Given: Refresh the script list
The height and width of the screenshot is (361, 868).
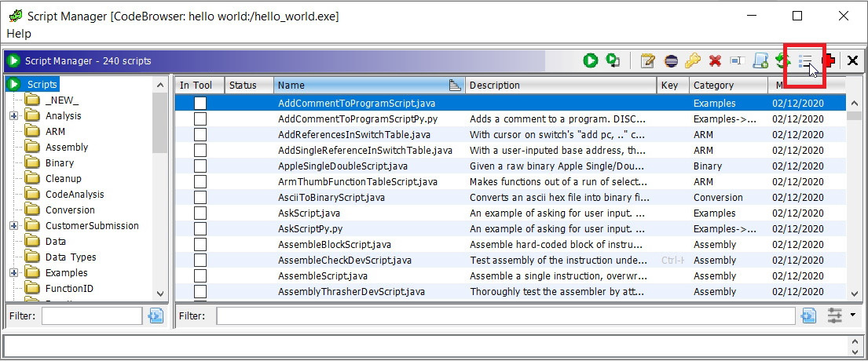Looking at the screenshot, I should click(782, 60).
